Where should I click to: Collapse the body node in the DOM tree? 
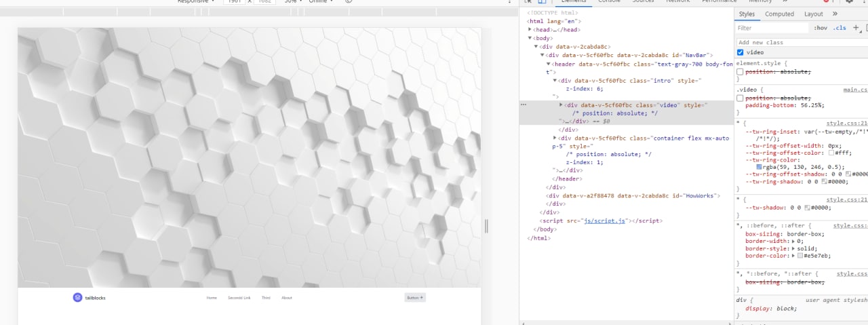[x=530, y=38]
